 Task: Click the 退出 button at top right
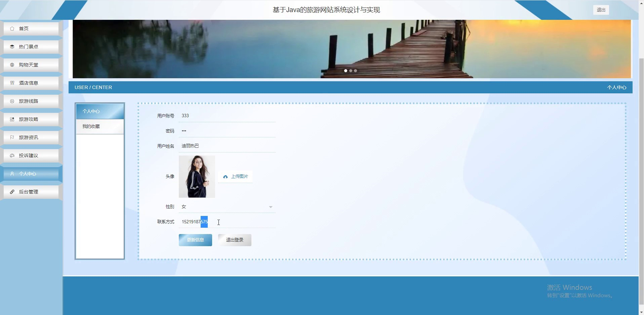point(601,10)
